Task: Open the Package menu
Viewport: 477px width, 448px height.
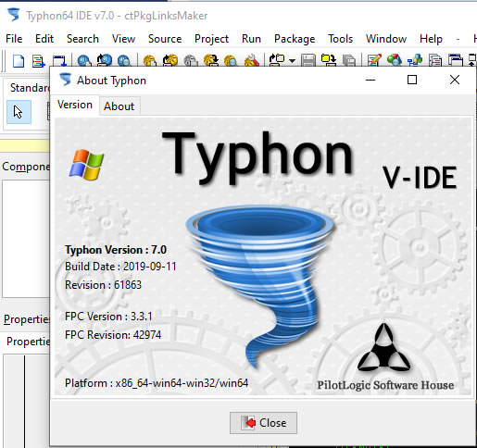Action: pos(295,39)
